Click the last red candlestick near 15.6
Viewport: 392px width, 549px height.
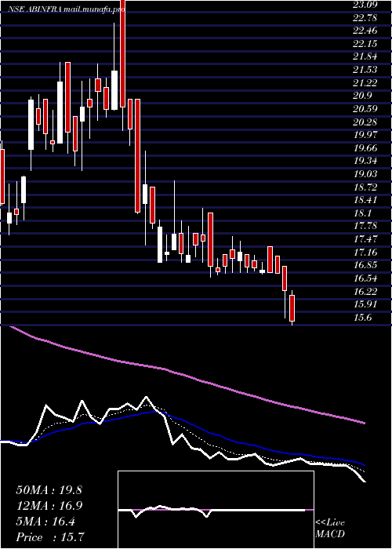click(x=292, y=308)
